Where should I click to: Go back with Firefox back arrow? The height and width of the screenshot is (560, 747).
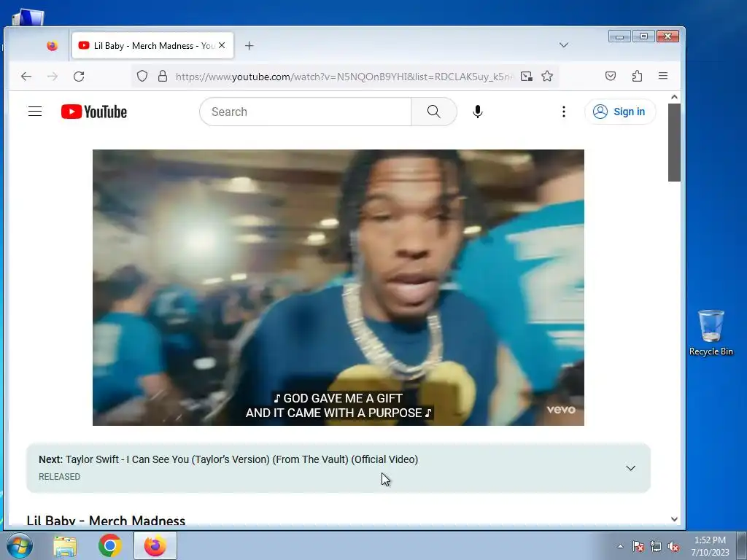pos(26,76)
